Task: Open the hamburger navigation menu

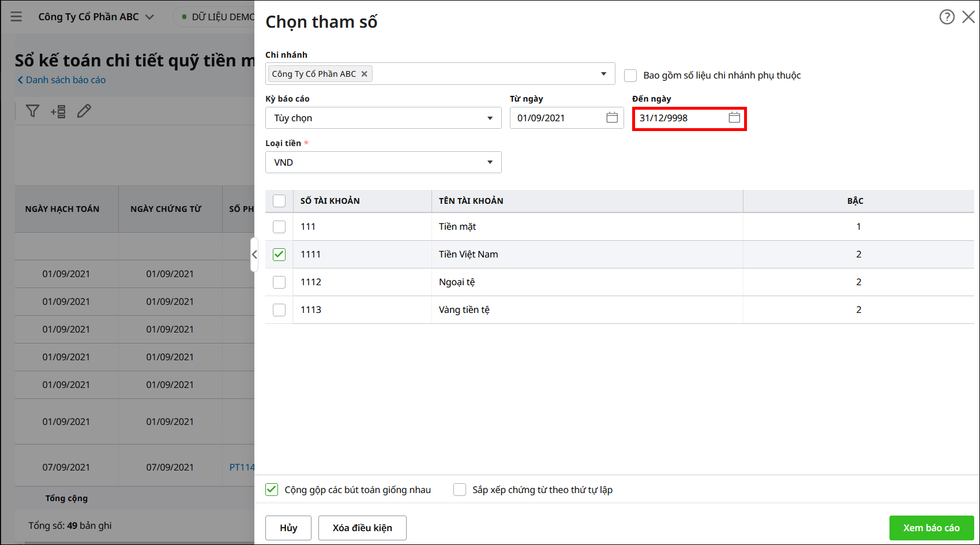Action: click(16, 17)
